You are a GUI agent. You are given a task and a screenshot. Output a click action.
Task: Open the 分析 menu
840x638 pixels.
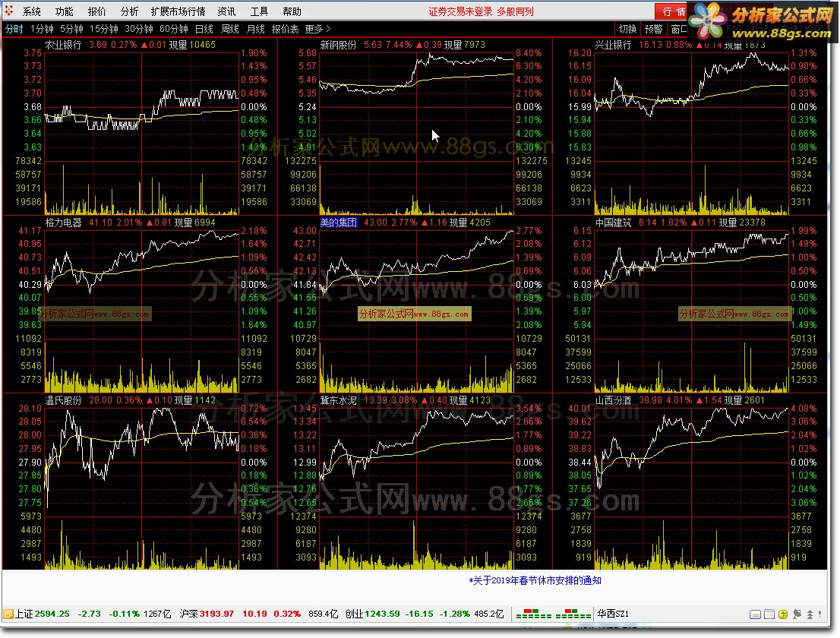pyautogui.click(x=129, y=11)
